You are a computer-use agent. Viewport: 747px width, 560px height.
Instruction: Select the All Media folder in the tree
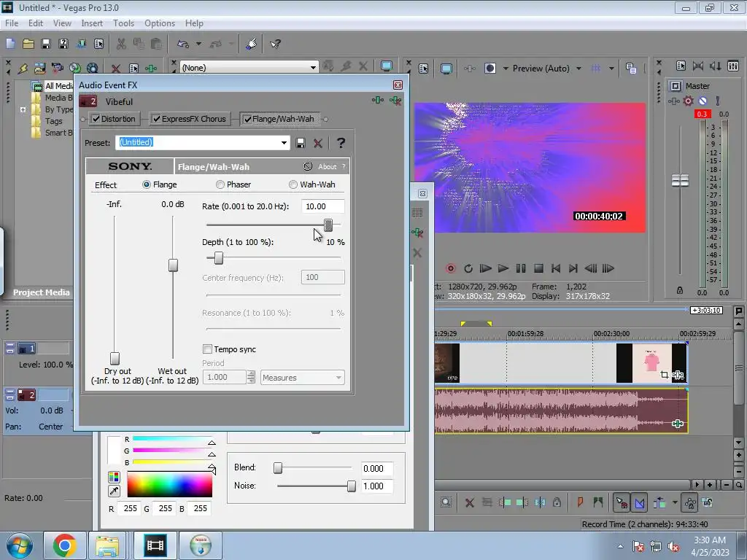click(58, 86)
